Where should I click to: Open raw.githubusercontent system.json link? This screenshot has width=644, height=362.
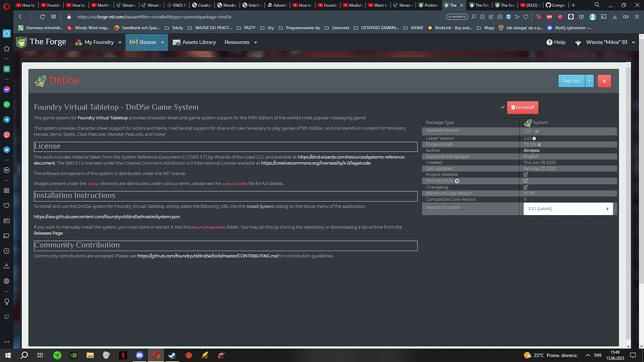[107, 216]
